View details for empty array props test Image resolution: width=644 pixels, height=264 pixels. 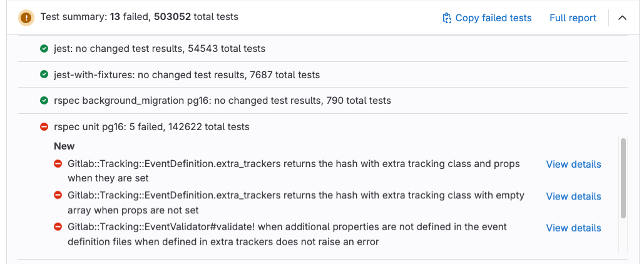573,196
